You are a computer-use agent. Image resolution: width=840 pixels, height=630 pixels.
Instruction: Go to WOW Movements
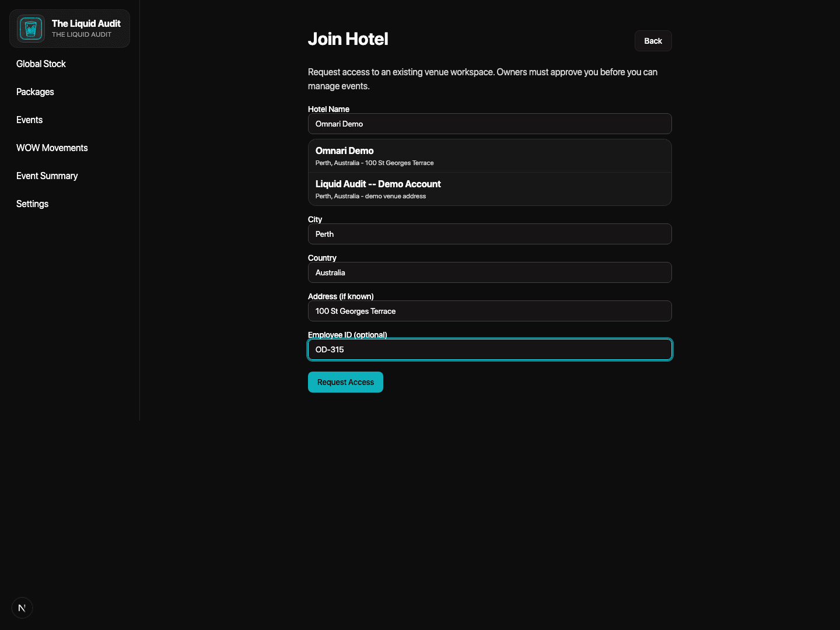(x=52, y=148)
